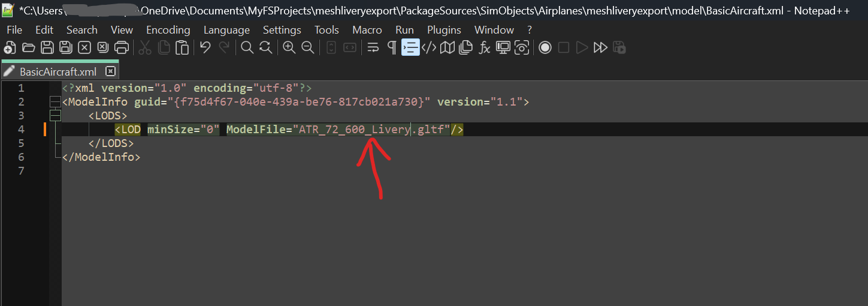Screen dimensions: 868x306
Task: Click the synchronize vertical scrolling icon
Action: click(x=331, y=48)
